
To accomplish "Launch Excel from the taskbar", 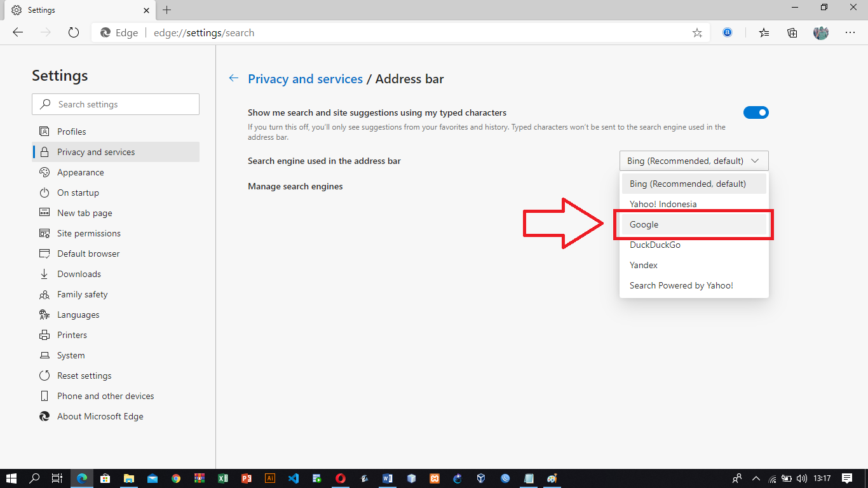I will (223, 478).
